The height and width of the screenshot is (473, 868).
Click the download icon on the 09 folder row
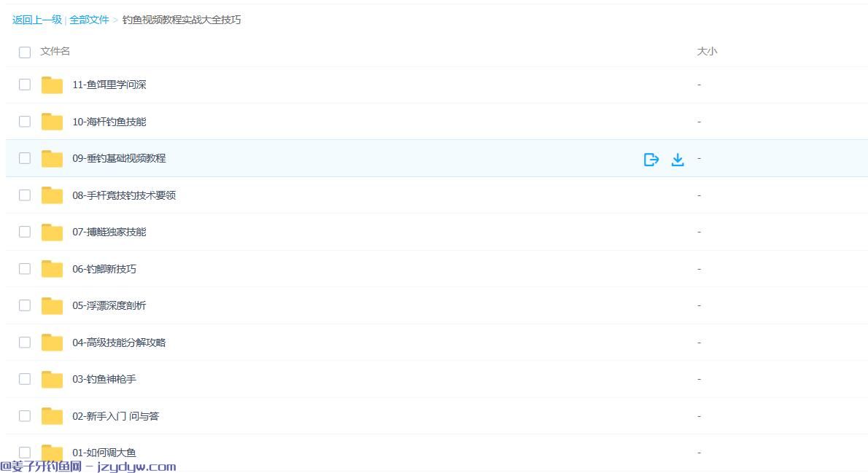678,160
